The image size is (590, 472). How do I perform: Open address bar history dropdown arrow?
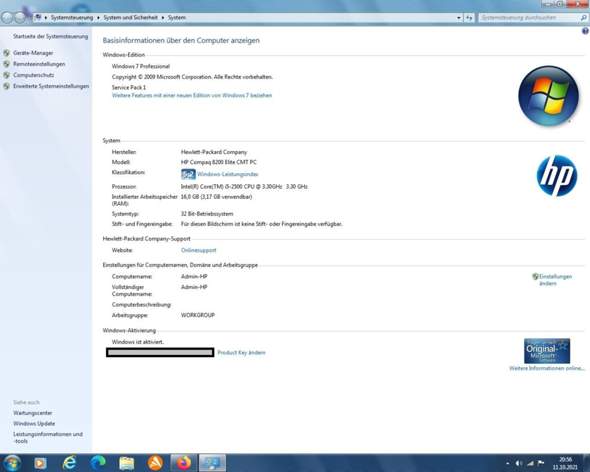tap(459, 18)
